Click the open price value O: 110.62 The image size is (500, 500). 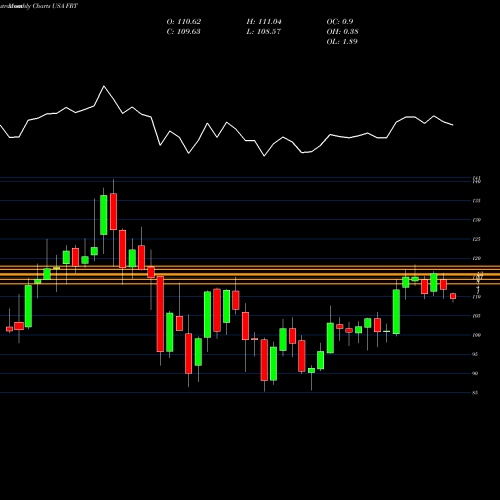184,22
